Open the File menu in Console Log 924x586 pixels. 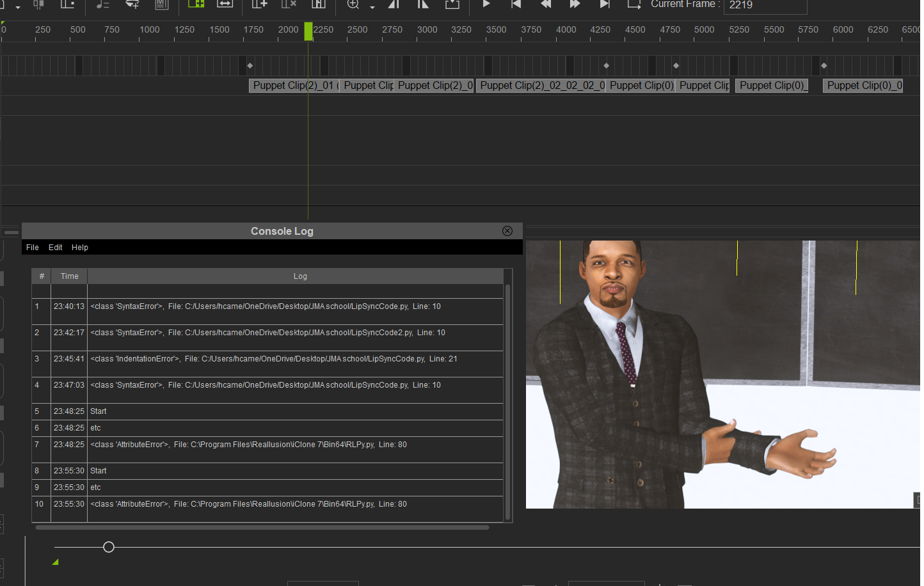coord(33,248)
